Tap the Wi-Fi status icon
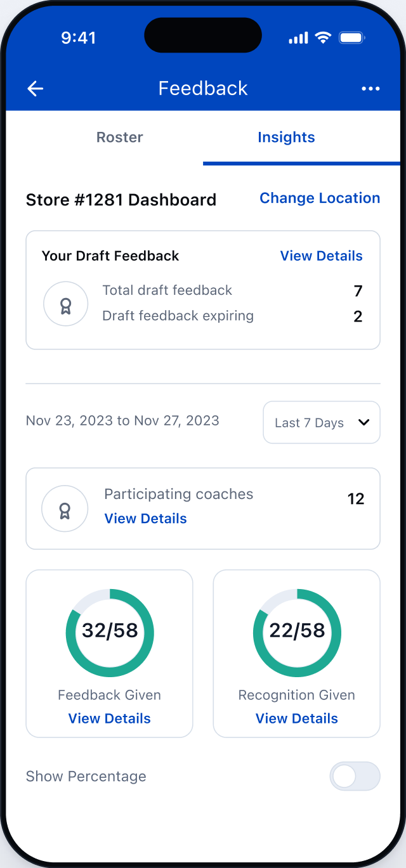The height and width of the screenshot is (868, 406). [x=323, y=38]
